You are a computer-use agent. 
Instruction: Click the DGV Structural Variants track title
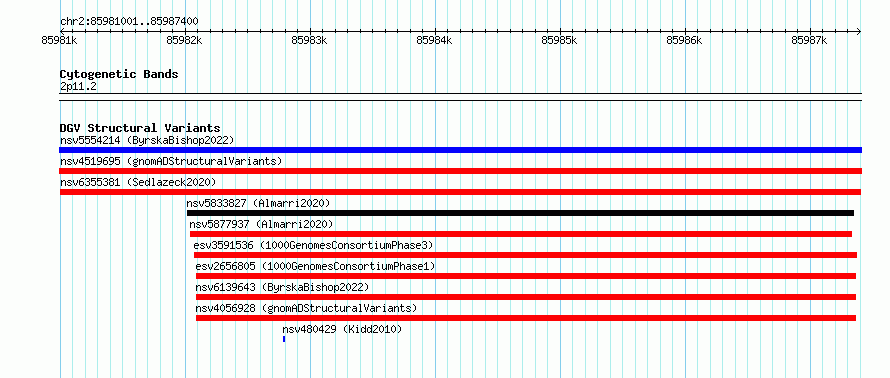click(x=140, y=128)
